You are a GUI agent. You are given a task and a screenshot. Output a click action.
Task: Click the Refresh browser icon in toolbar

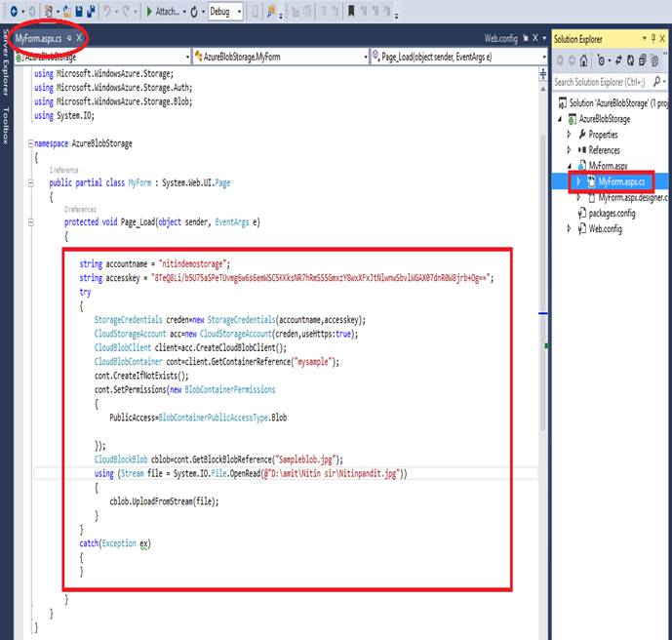pos(194,12)
